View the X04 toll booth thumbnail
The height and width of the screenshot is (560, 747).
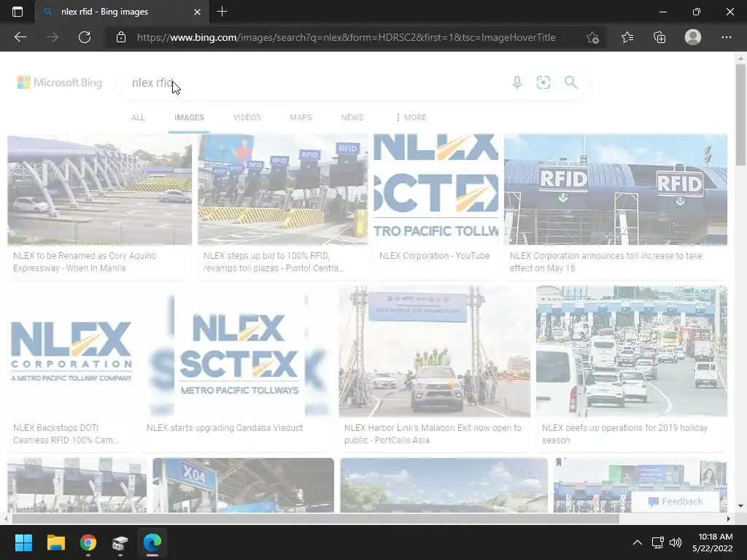[x=244, y=485]
